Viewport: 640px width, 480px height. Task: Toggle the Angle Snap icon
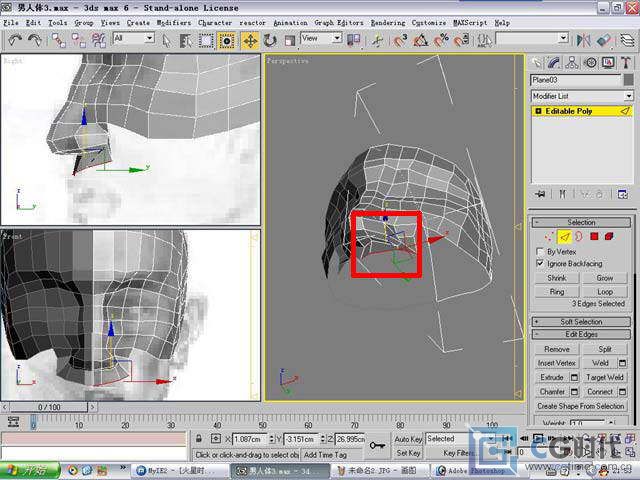420,40
